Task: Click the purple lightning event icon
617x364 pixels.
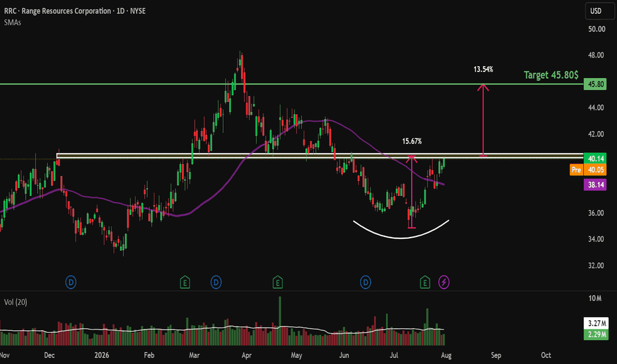Action: [444, 282]
